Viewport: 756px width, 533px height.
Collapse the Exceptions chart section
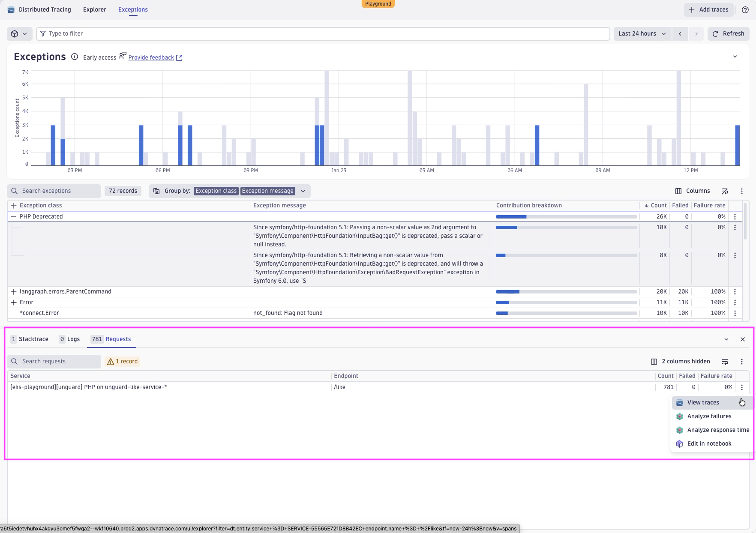[x=735, y=57]
